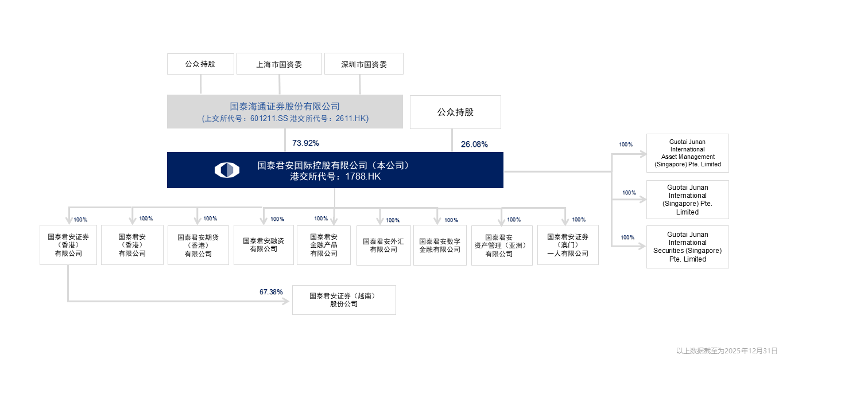
Task: Open 国泰君安资产管理(亚洲)有限公司 box
Action: tap(502, 246)
